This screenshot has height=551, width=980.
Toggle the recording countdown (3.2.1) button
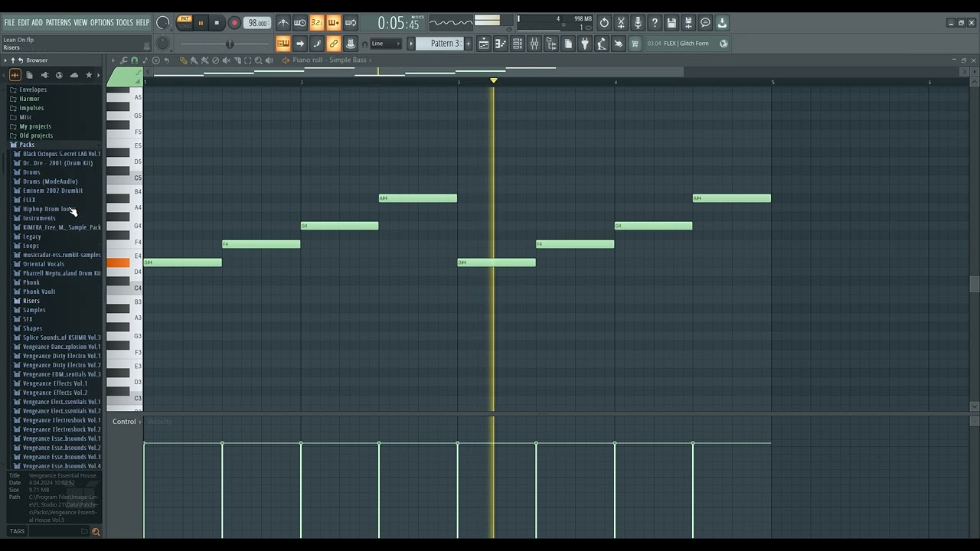tap(317, 23)
